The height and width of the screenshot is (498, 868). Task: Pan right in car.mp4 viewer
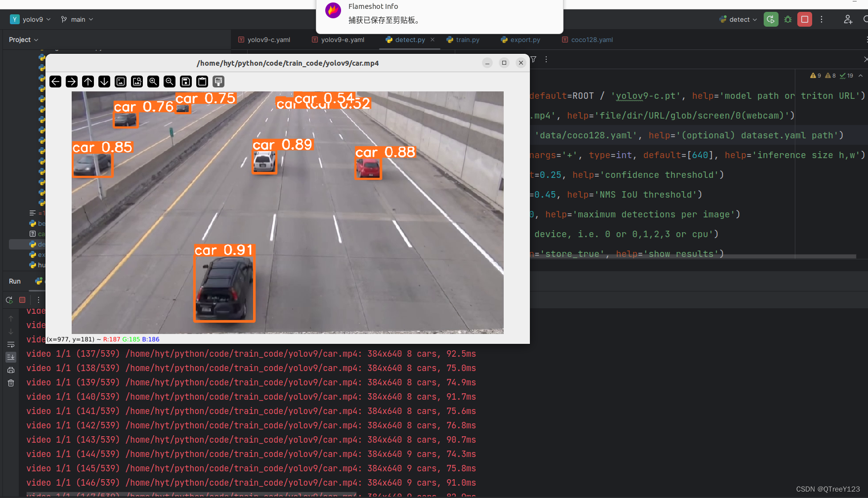point(72,82)
